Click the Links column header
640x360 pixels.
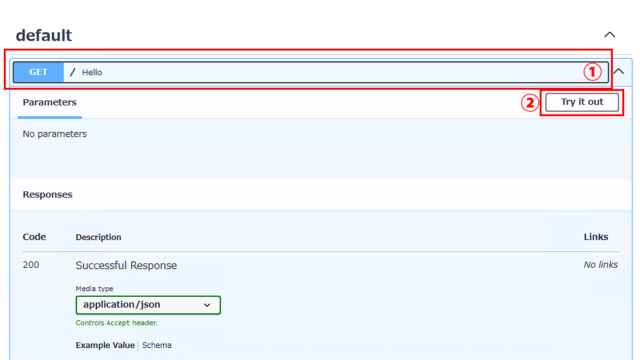pos(596,237)
